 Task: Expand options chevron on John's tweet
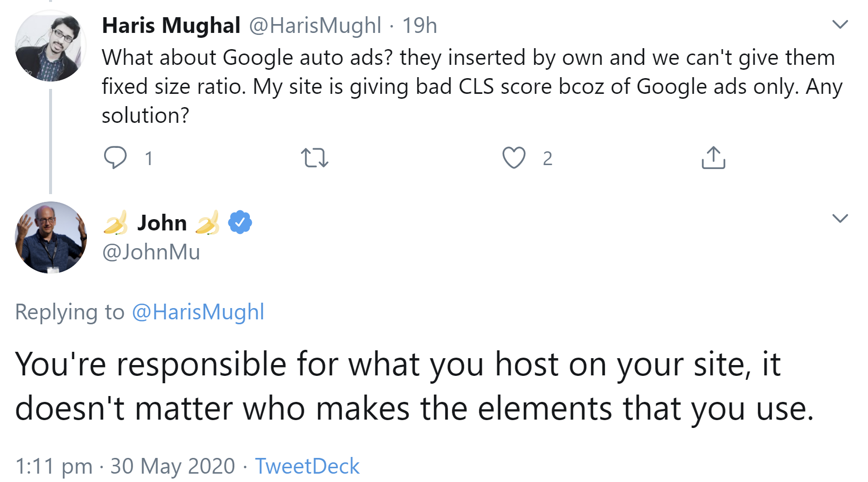(x=840, y=218)
